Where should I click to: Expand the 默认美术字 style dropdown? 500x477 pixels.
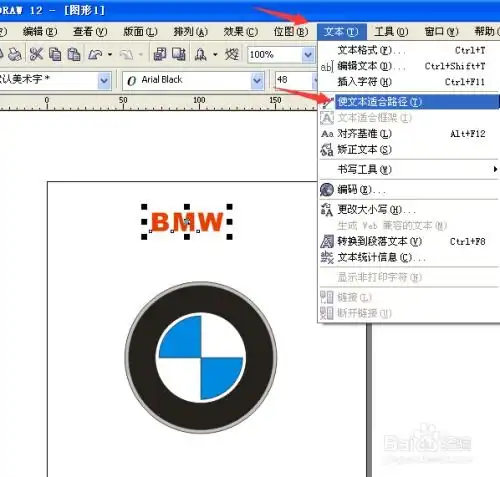coord(104,80)
